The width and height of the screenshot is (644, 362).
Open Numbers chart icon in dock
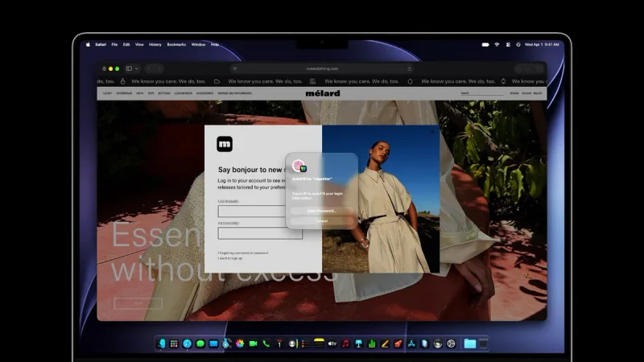tap(372, 343)
